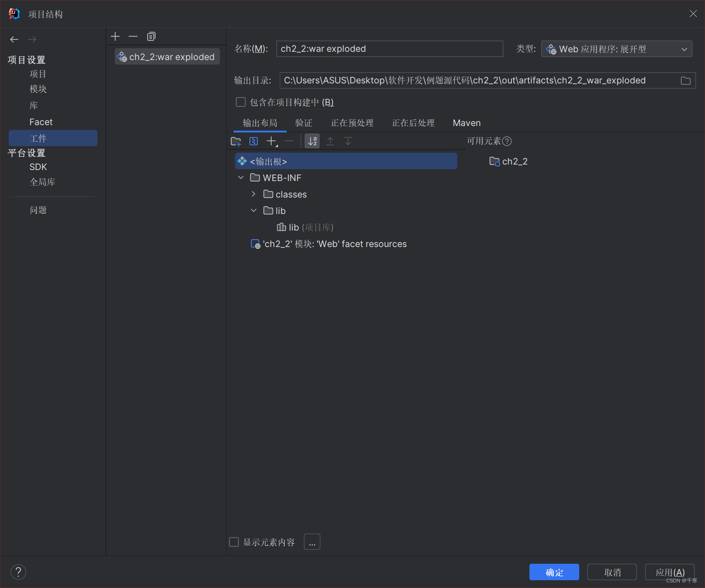Screen dimensions: 705x588
Task: Click the IntelliJ IDEA logo icon
Action: pyautogui.click(x=14, y=14)
